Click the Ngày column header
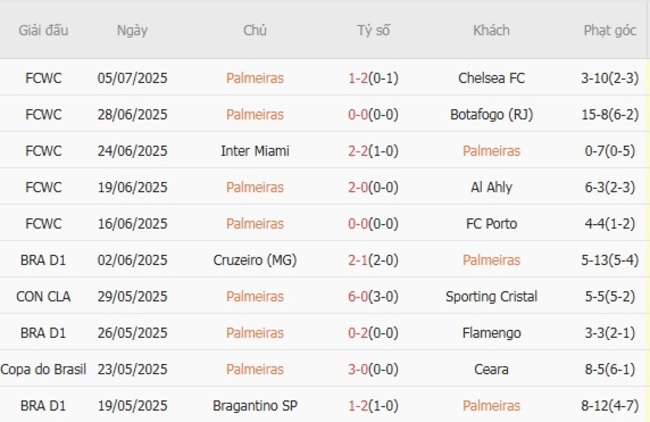The image size is (650, 422). [132, 30]
